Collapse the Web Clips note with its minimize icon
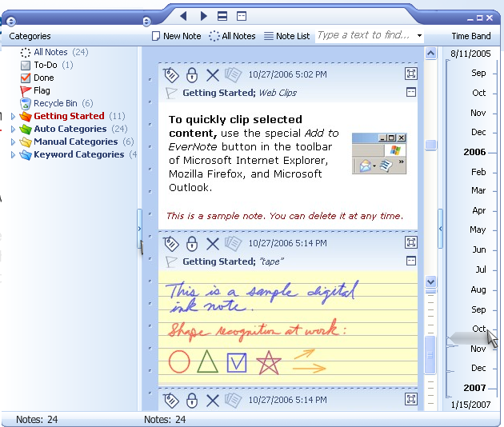The width and height of the screenshot is (504, 427). tap(411, 92)
